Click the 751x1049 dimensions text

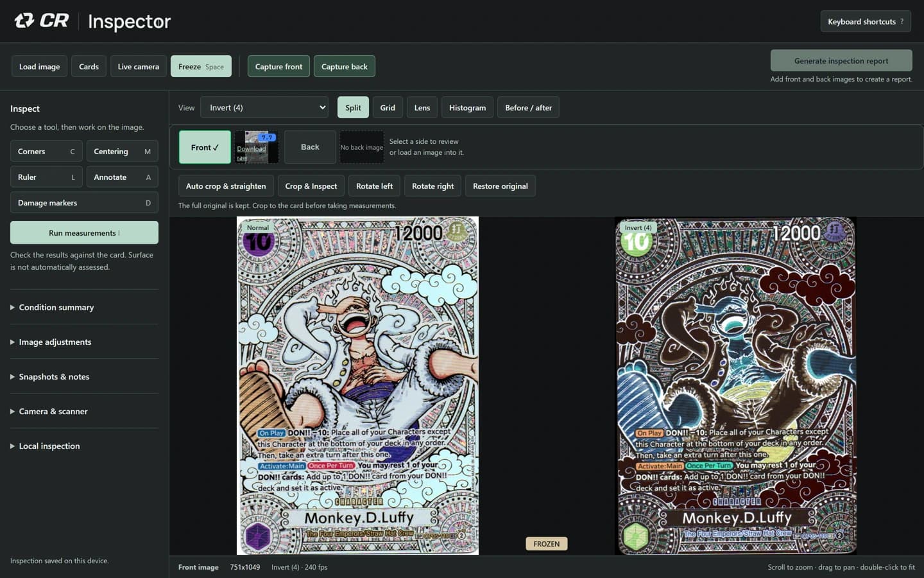(245, 567)
